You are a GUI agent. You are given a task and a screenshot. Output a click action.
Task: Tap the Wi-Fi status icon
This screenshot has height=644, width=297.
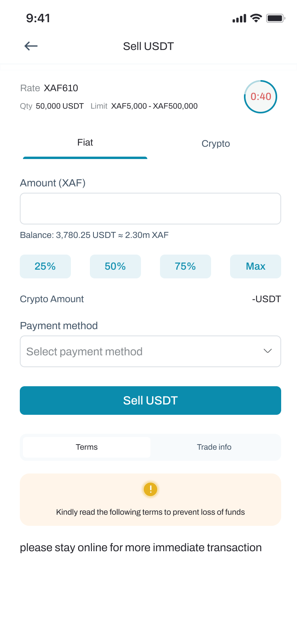256,18
